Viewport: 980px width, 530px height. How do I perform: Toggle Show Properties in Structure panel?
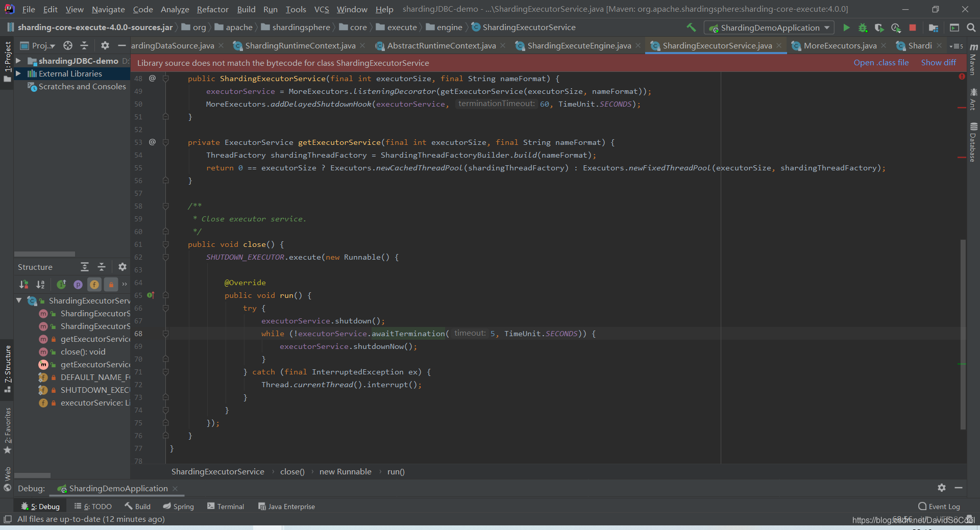[x=78, y=284]
